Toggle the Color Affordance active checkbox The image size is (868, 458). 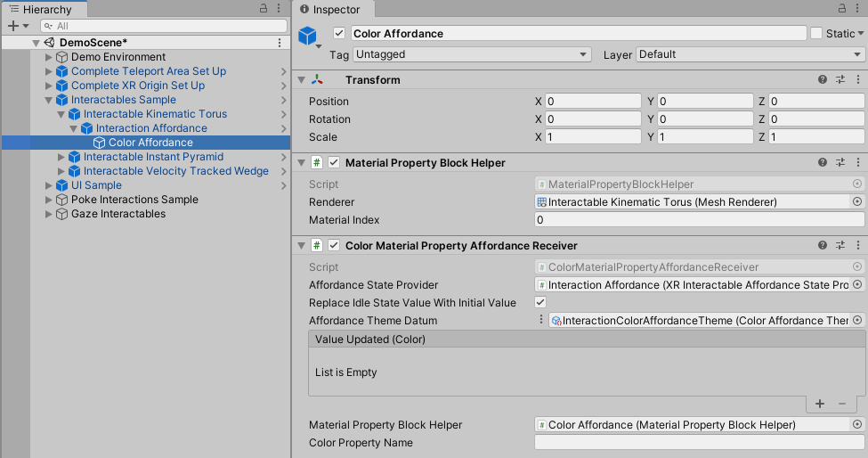(339, 34)
